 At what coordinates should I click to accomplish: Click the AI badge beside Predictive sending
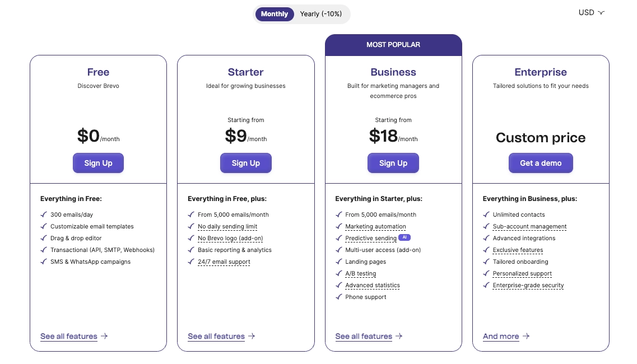tap(405, 237)
